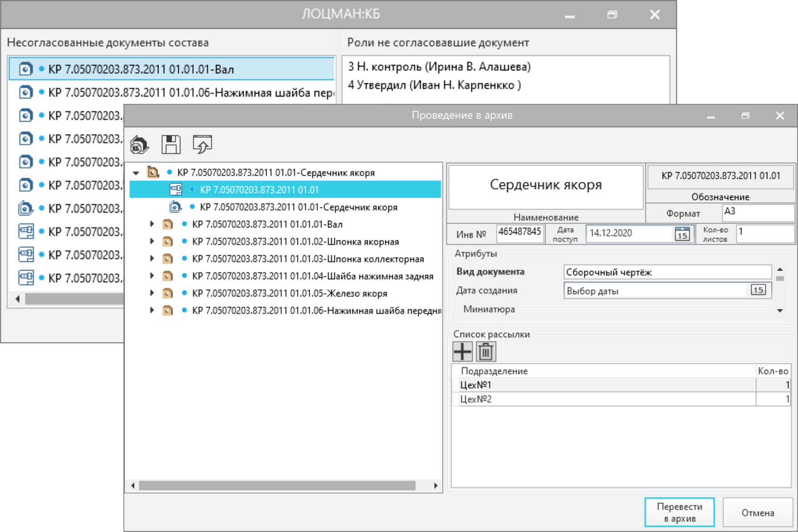798x532 pixels.
Task: Select tree row 01.01.05-Железо якоря
Action: tap(289, 293)
